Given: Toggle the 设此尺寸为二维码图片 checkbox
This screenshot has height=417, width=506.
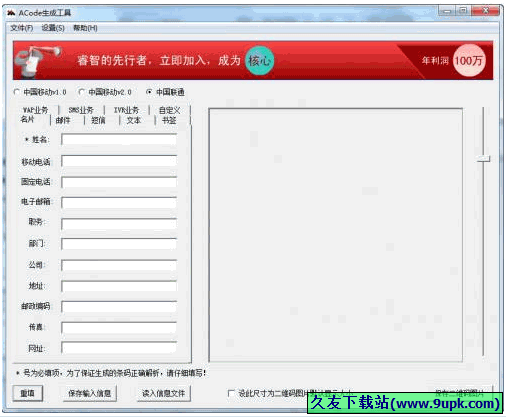Looking at the screenshot, I should point(231,393).
